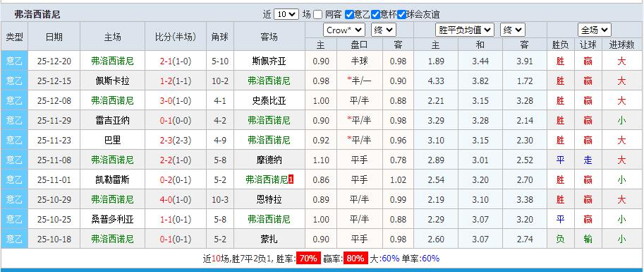Click corner count 10-3 in the 恩特拉 row

pyautogui.click(x=220, y=199)
